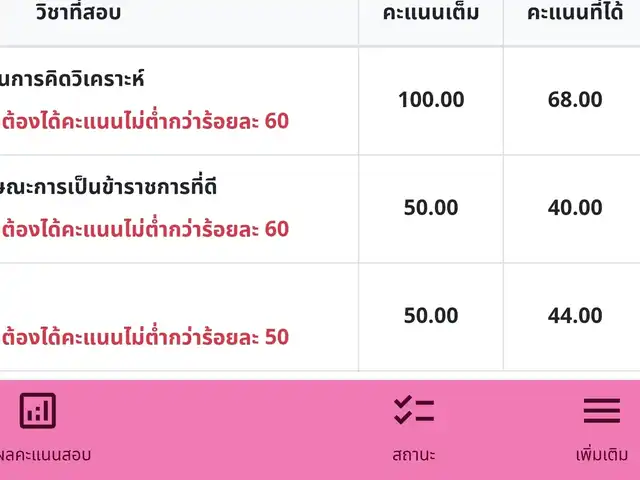Image resolution: width=640 pixels, height=480 pixels.
Task: Click the 50.00 full score beside 44.00
Action: pyautogui.click(x=431, y=316)
